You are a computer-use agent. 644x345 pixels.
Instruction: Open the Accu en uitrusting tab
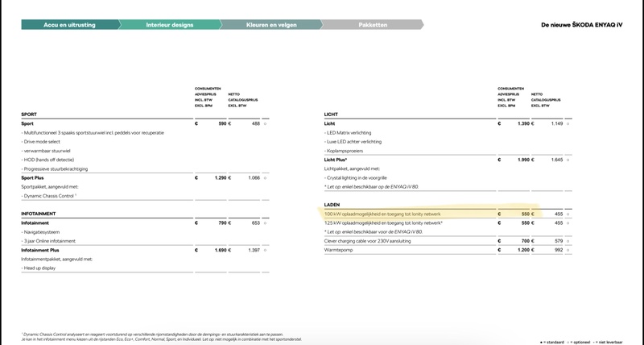tap(70, 25)
